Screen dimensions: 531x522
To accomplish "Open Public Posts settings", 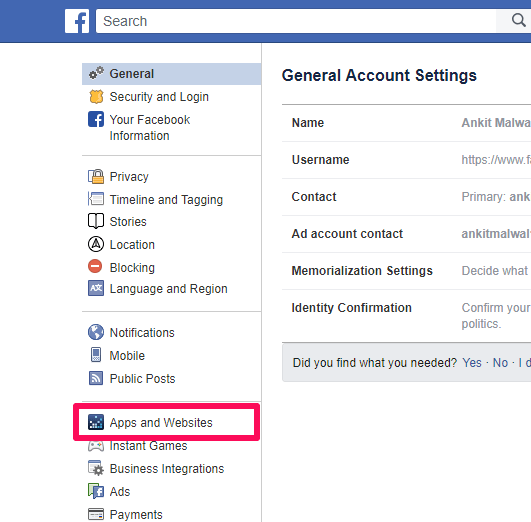I will tap(143, 379).
